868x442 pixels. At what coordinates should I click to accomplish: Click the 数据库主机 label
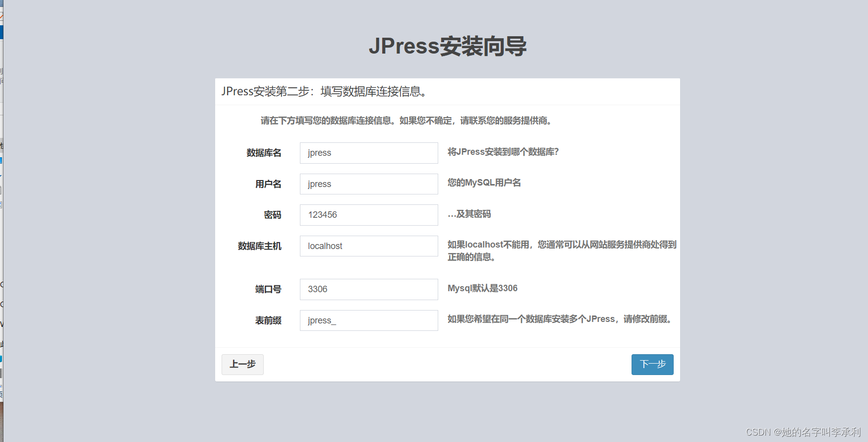[260, 246]
